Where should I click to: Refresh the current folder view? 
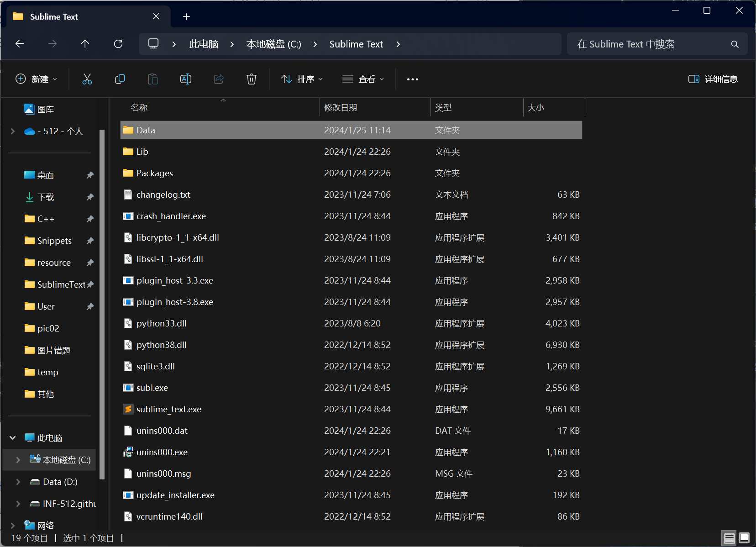118,44
